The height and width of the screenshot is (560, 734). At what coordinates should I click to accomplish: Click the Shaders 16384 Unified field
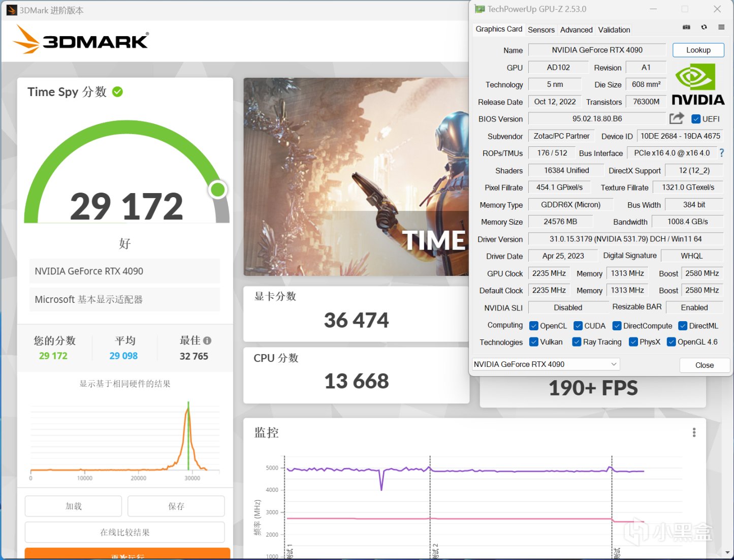click(x=566, y=170)
